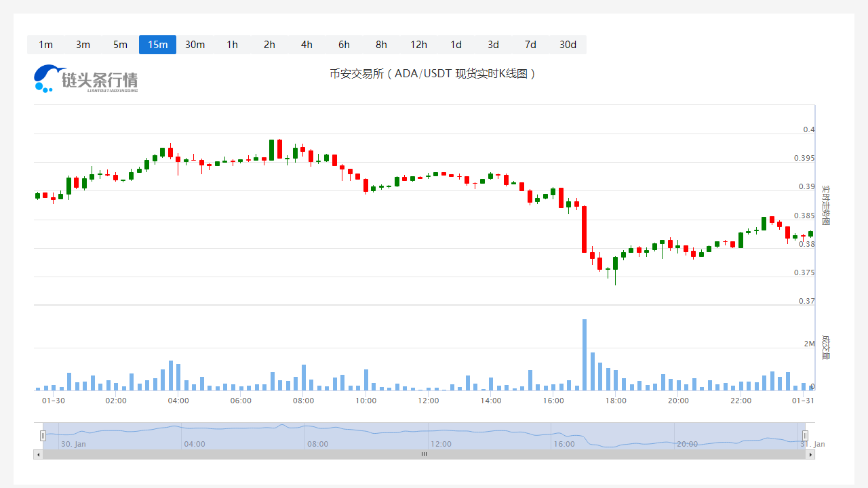The height and width of the screenshot is (488, 868).
Task: Click the 2M volume axis label
Action: pyautogui.click(x=810, y=344)
